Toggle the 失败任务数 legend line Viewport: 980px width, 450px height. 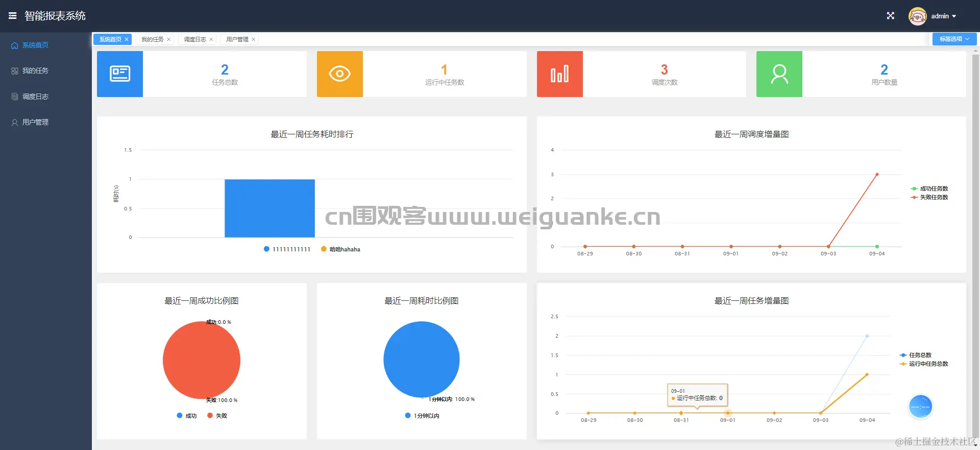point(929,197)
